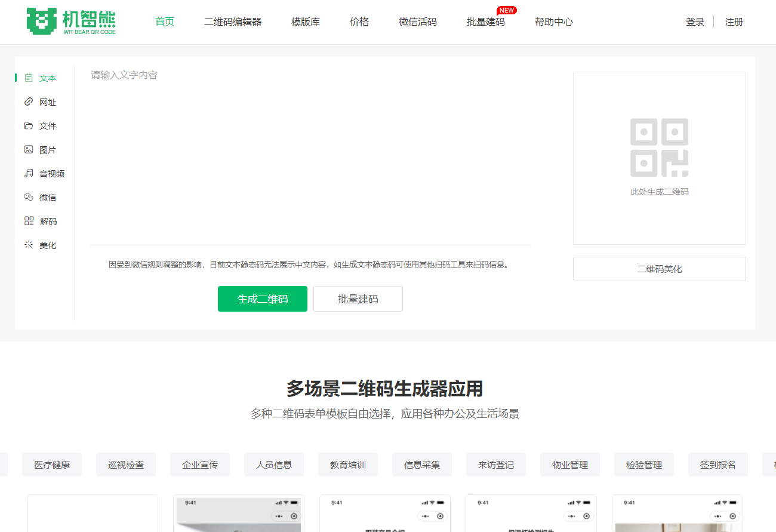Click the notice starting 因受到微信规则调整的影响
Viewport: 776px width, 532px height.
click(310, 265)
